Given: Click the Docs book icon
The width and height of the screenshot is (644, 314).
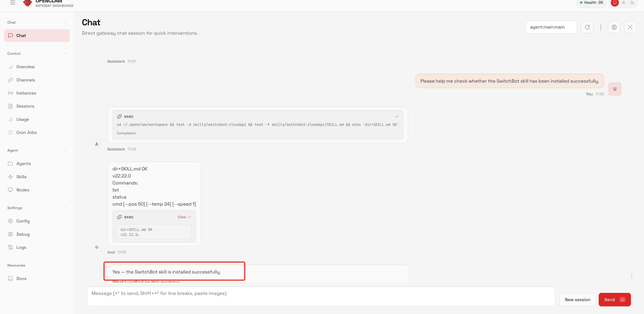Looking at the screenshot, I should [x=10, y=278].
